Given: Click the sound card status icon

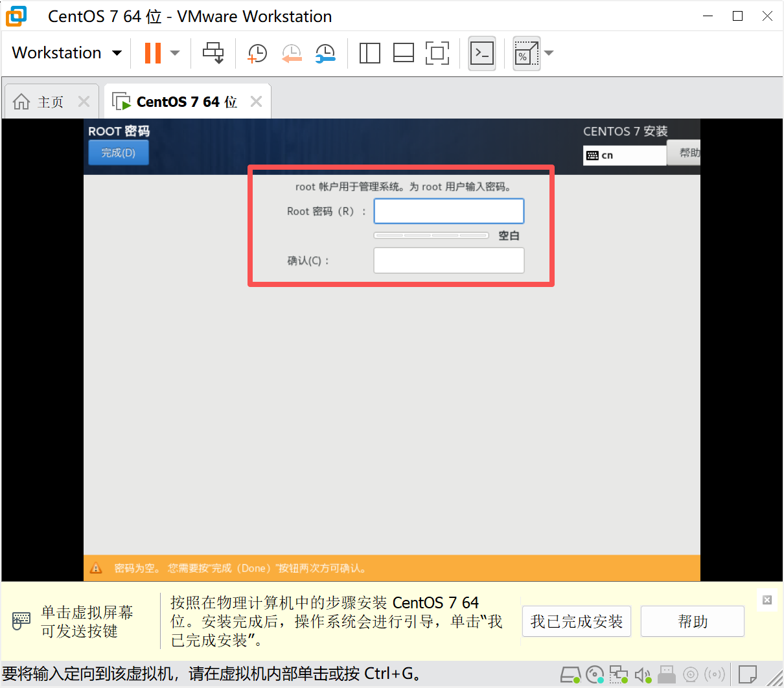Looking at the screenshot, I should click(x=643, y=675).
